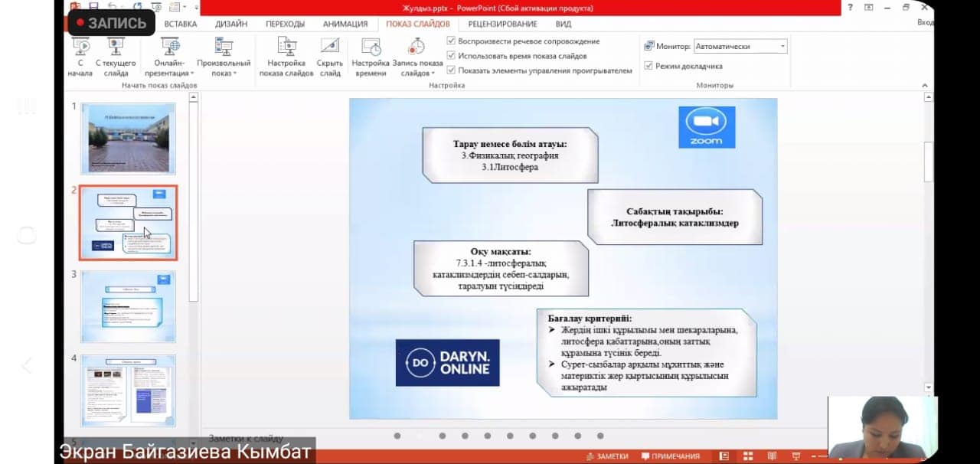
Task: Toggle Показать элементы управления проигрывателем checkbox
Action: pyautogui.click(x=451, y=70)
